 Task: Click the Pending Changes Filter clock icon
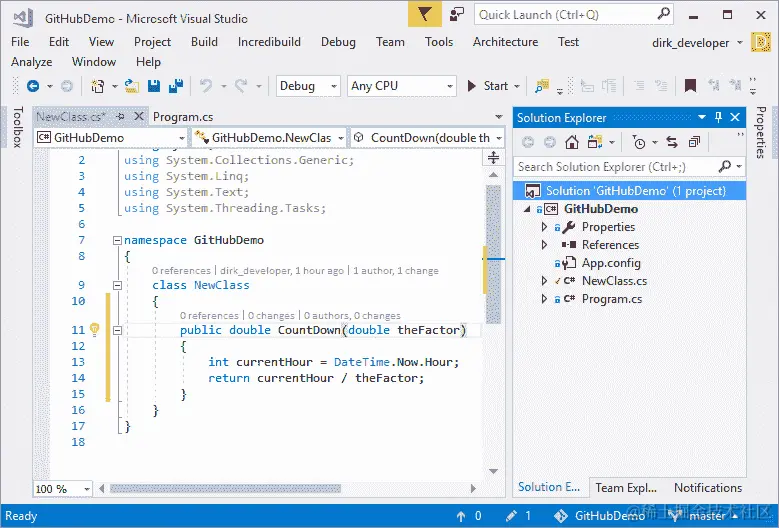tap(638, 143)
